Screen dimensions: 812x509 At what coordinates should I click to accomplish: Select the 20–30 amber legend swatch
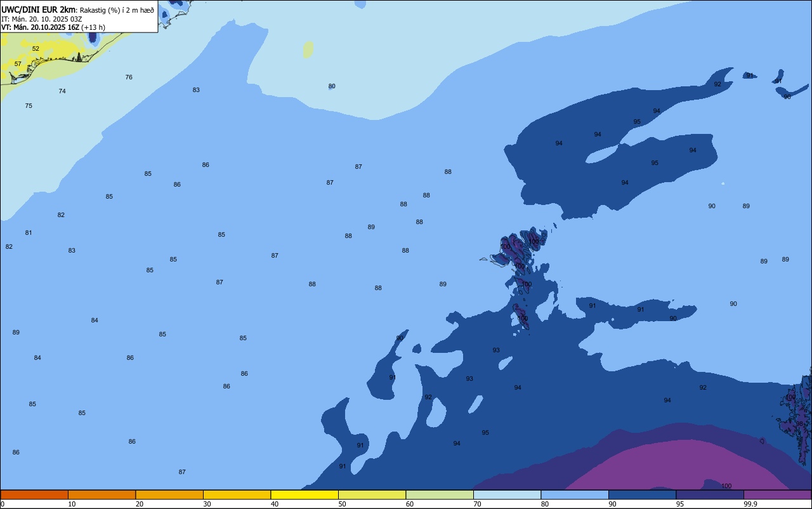click(x=169, y=494)
